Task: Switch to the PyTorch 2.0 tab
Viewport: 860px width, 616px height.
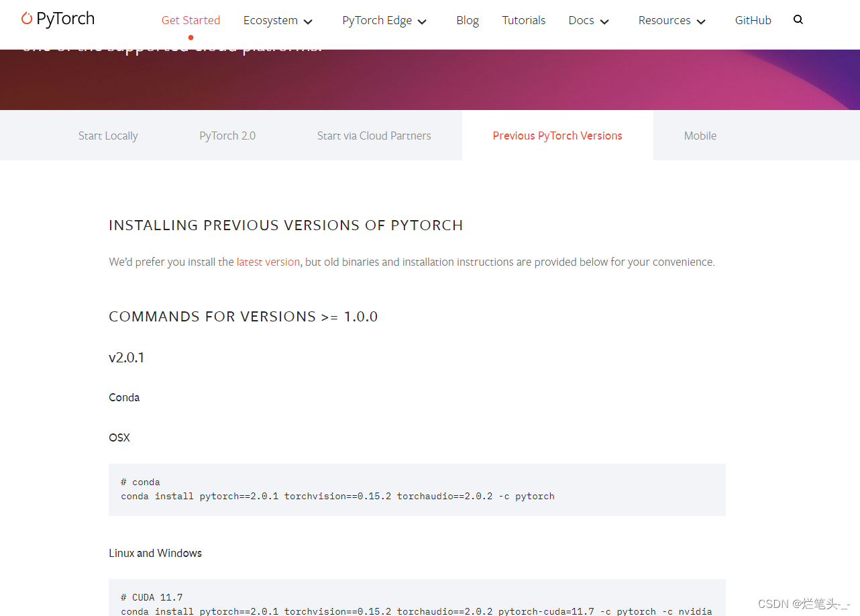Action: click(227, 136)
